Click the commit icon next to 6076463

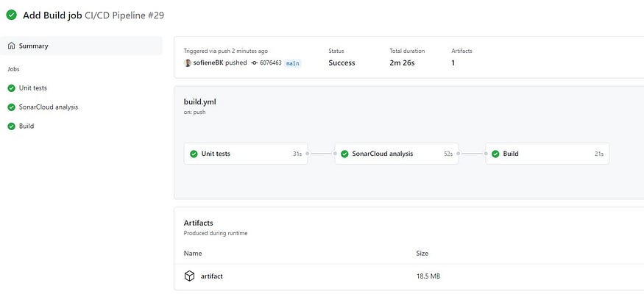click(x=254, y=63)
